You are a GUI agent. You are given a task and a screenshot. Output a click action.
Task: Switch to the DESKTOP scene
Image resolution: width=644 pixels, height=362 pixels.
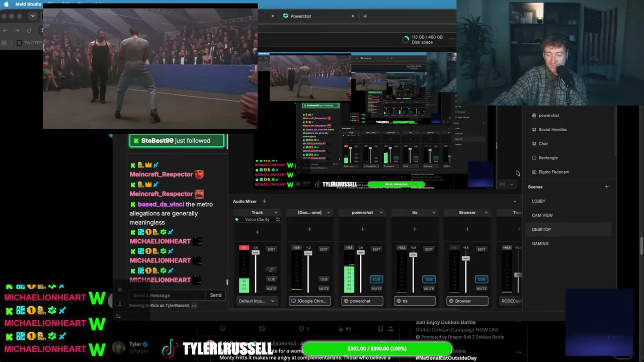click(x=570, y=229)
